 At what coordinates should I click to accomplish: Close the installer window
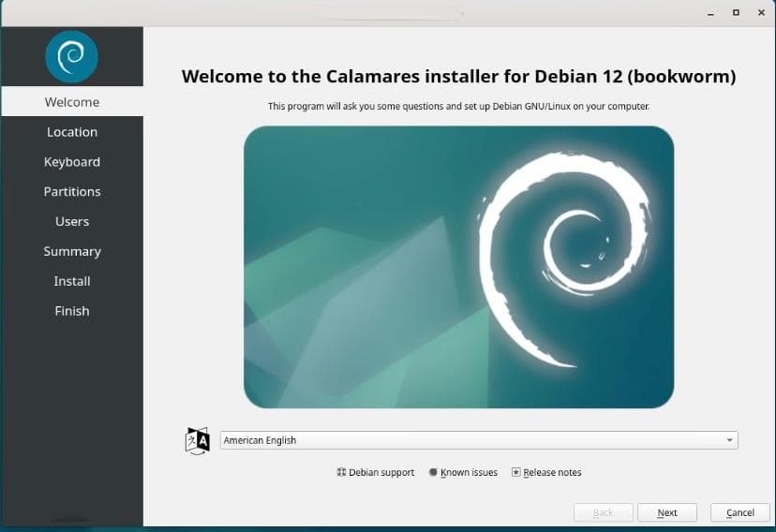pos(761,13)
